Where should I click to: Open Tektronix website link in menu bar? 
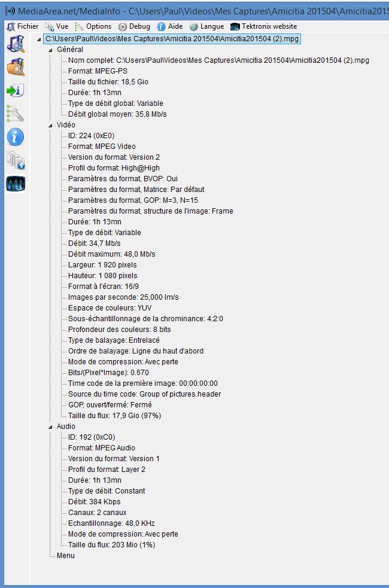pyautogui.click(x=269, y=26)
